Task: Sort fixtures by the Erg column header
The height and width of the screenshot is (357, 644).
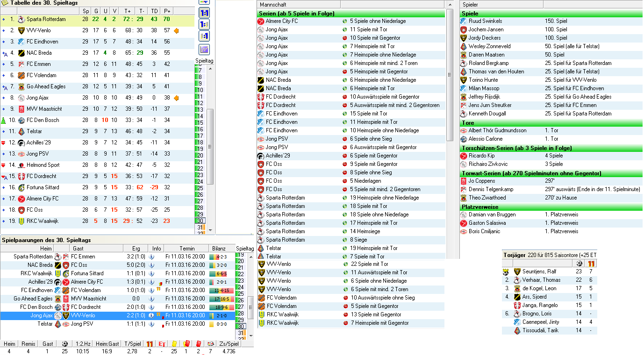Action: click(136, 248)
